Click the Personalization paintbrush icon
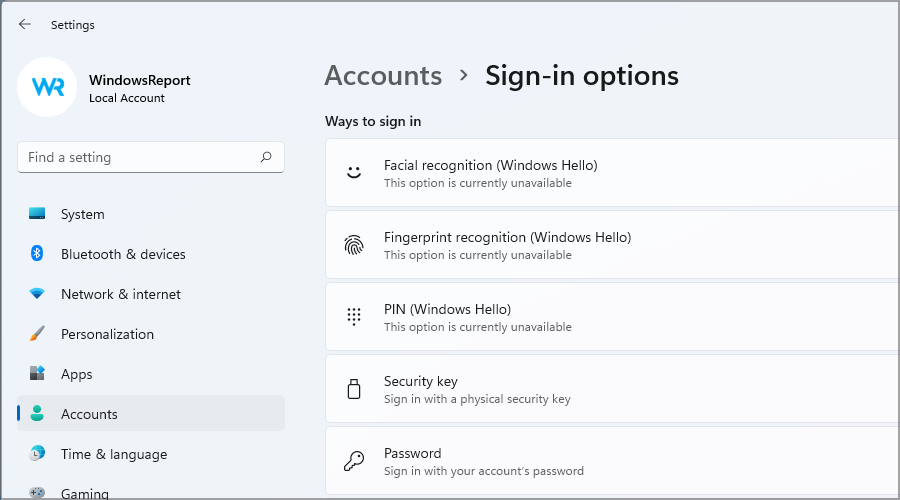Image resolution: width=900 pixels, height=500 pixels. [37, 334]
